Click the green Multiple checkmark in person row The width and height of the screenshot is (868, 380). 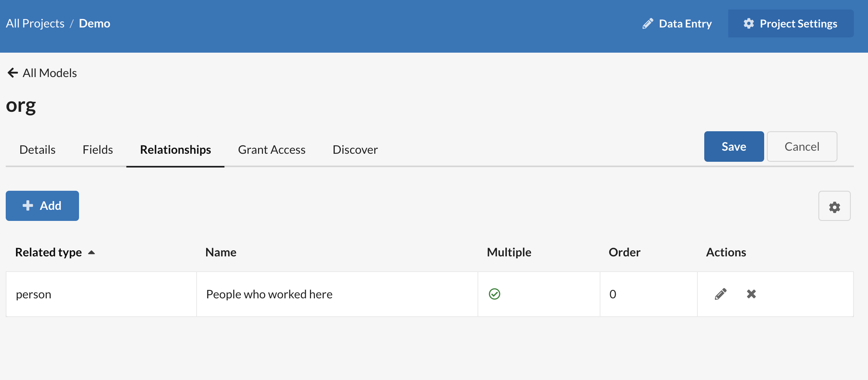[x=494, y=294]
